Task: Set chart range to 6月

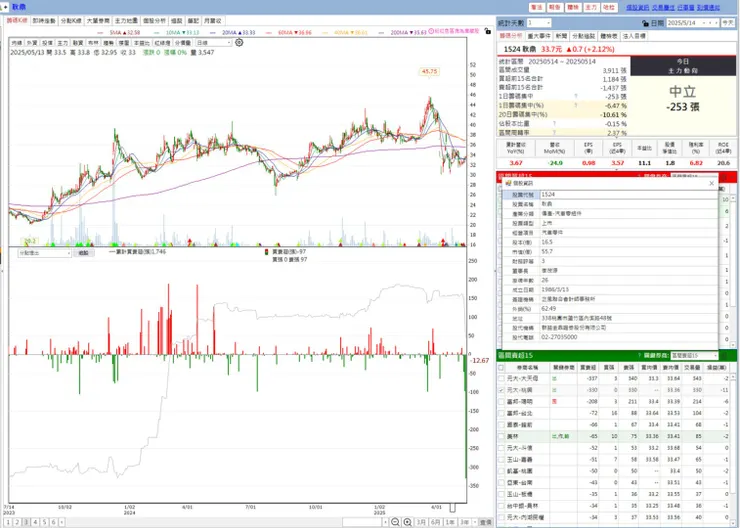Action: (436, 522)
